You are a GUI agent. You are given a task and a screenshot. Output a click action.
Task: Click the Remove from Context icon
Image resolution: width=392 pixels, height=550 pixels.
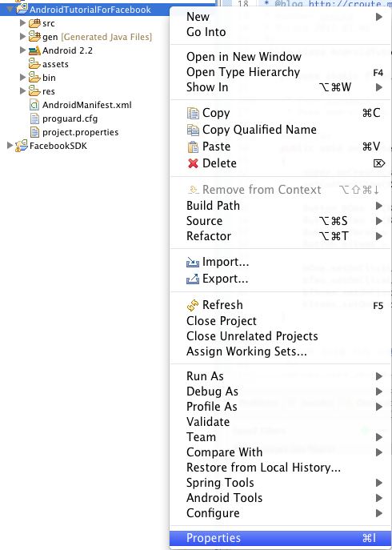(194, 190)
